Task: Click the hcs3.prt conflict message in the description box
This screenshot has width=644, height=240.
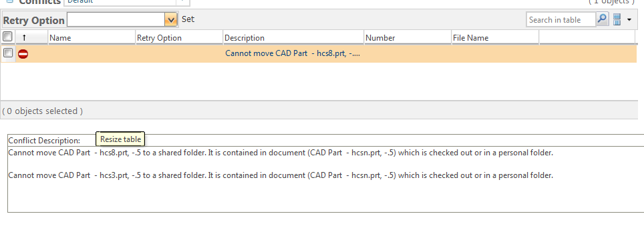Action: 281,175
